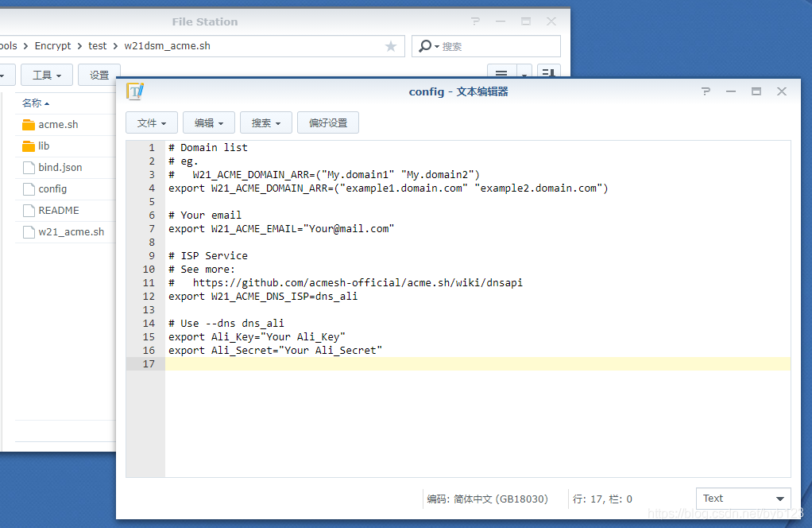Click the 设置 button in File Station

[99, 73]
